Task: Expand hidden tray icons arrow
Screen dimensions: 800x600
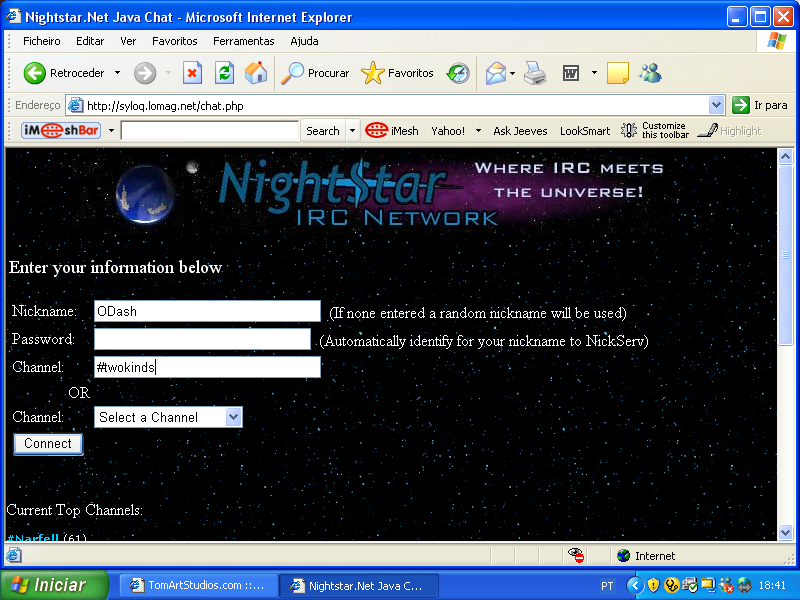Action: pyautogui.click(x=635, y=585)
